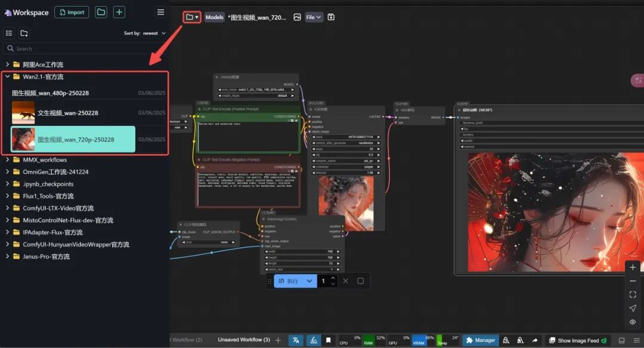
Task: Click the square stop icon in run bar
Action: point(360,281)
